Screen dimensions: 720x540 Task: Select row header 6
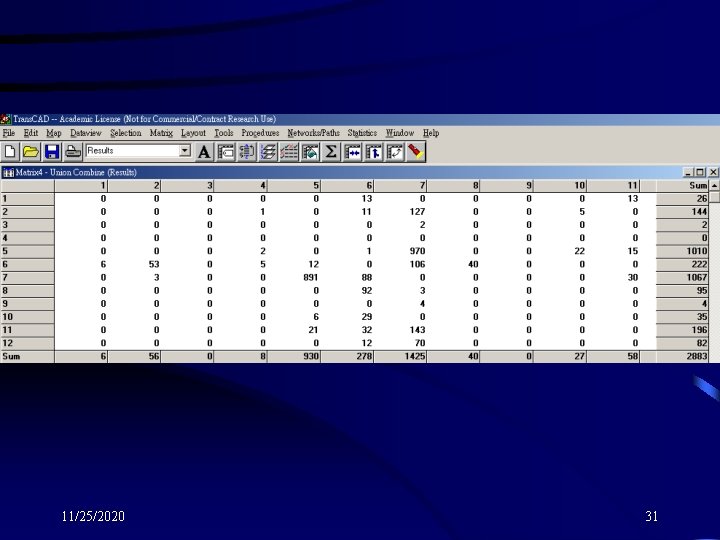pyautogui.click(x=27, y=264)
